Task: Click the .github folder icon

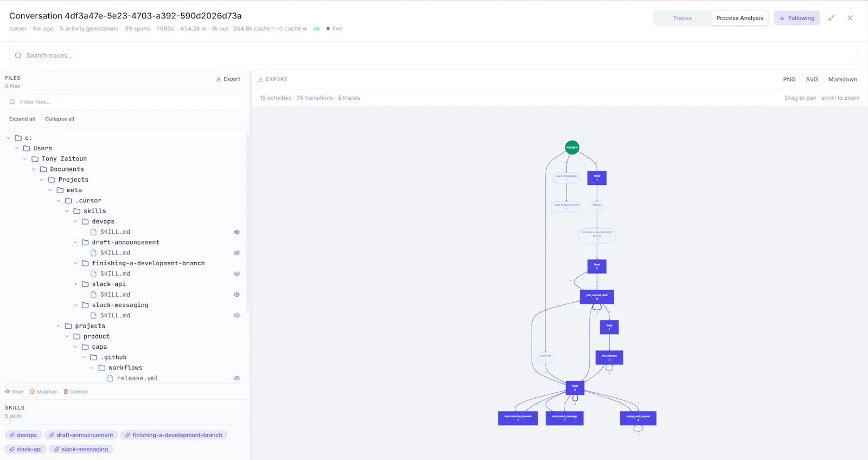Action: (93, 357)
